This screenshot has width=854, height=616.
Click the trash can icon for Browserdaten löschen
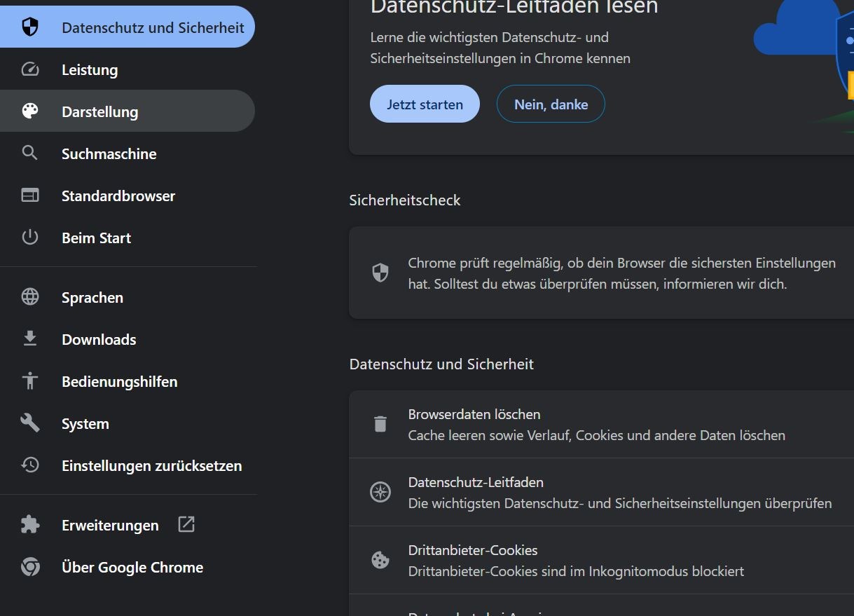point(380,424)
